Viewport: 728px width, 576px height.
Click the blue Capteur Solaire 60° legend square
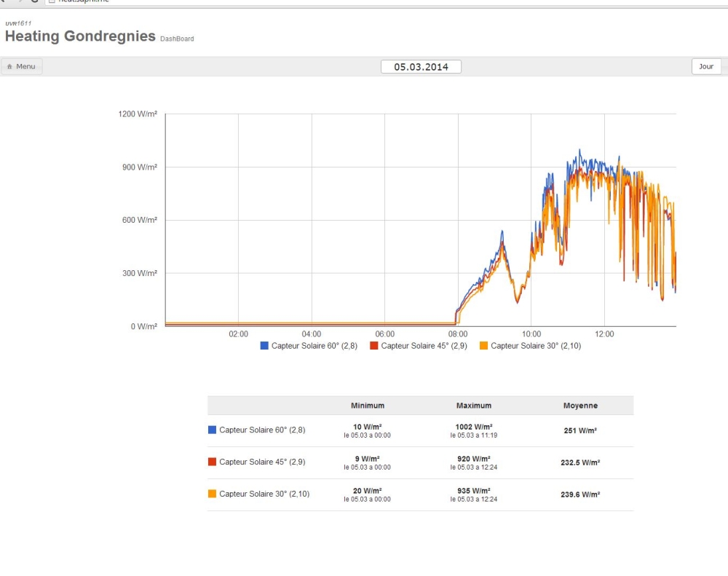[264, 346]
